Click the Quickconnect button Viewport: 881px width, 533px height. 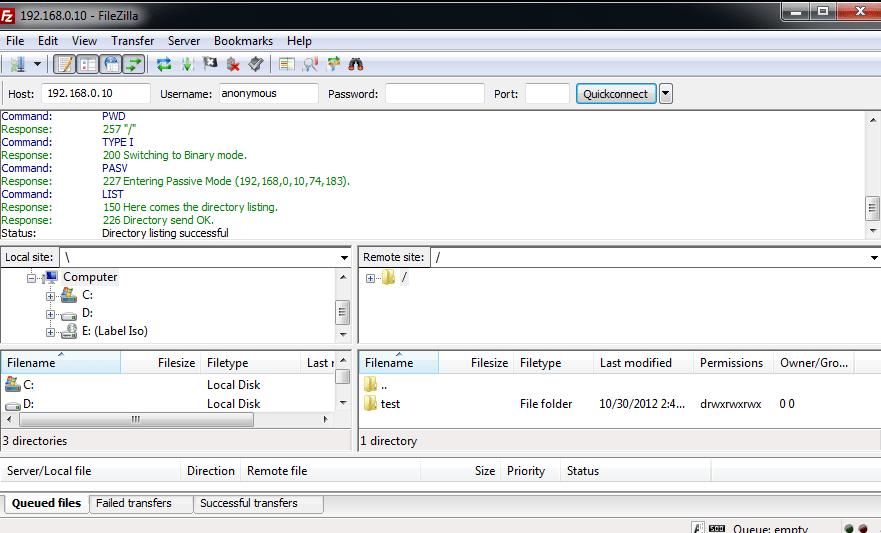616,94
